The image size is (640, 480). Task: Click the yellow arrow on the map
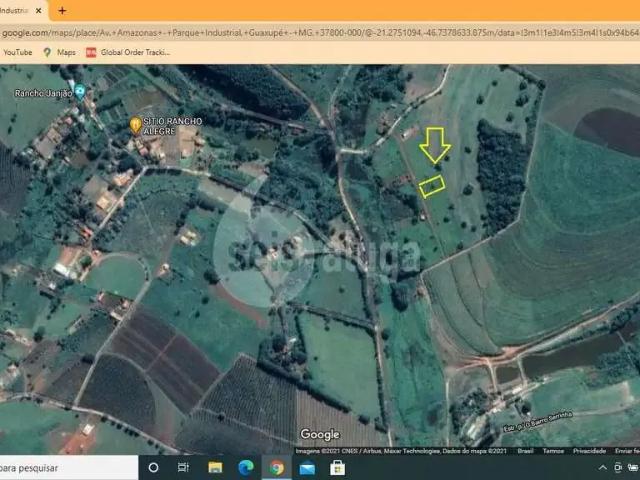click(x=434, y=145)
